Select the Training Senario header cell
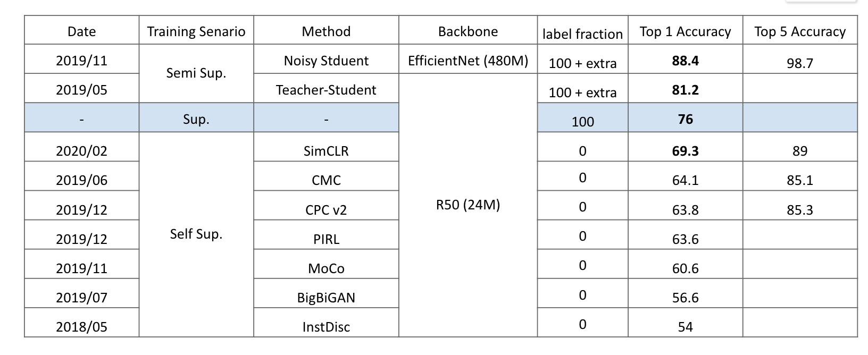Image resolution: width=868 pixels, height=355 pixels. [196, 31]
